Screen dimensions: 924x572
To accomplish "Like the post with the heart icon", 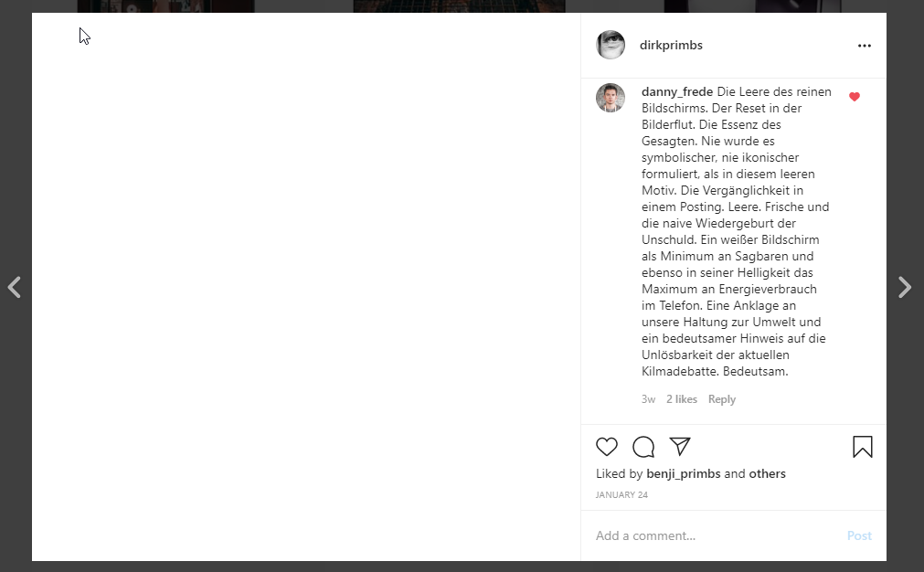I will point(606,447).
